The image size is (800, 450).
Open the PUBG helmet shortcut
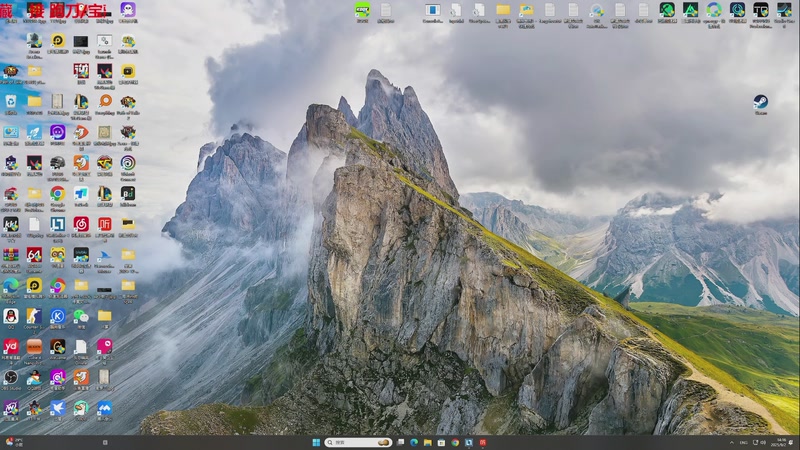click(58, 164)
